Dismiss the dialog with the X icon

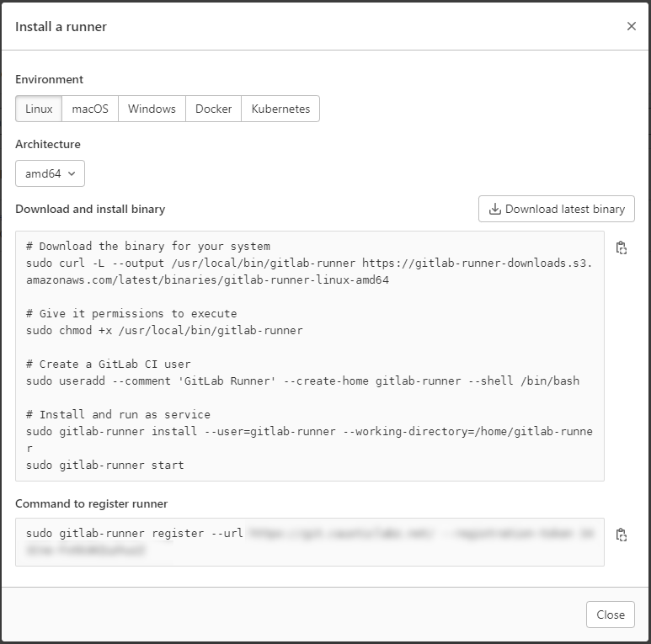point(632,26)
